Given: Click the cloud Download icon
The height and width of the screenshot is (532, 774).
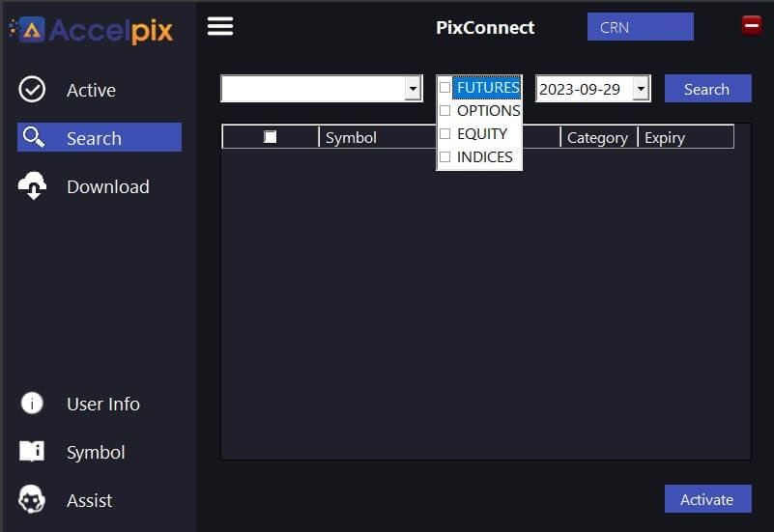Looking at the screenshot, I should tap(33, 186).
